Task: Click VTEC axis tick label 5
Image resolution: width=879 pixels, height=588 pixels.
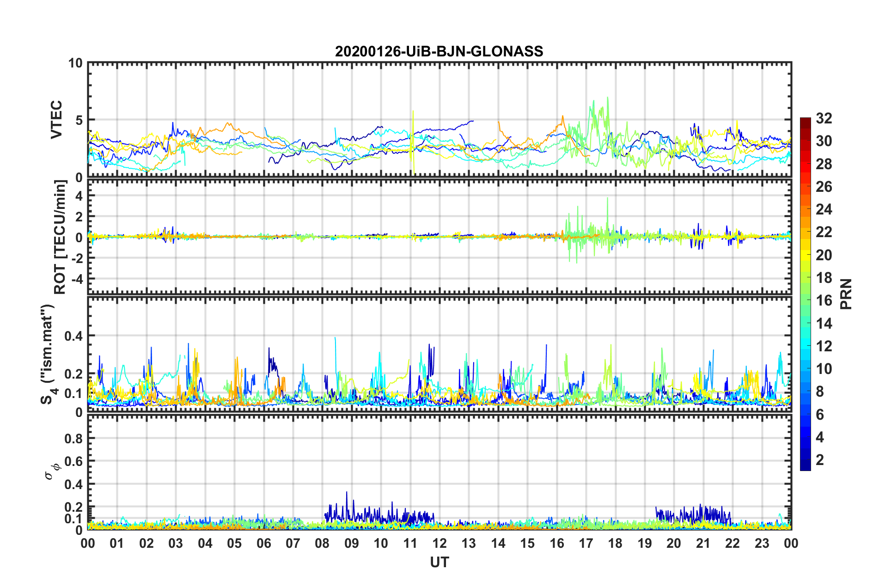Action: 79,120
